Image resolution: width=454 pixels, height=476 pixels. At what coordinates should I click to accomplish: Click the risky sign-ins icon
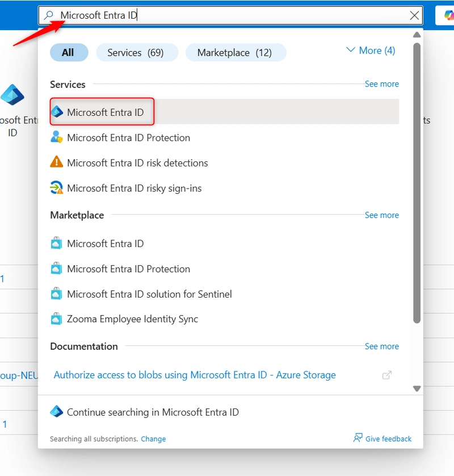(x=56, y=187)
